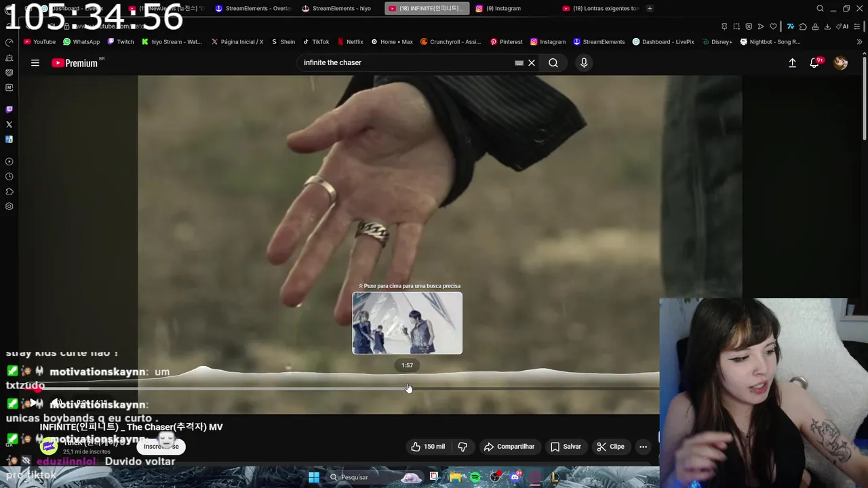Open the downloads icon in toolbar
868x488 pixels.
[x=827, y=26]
